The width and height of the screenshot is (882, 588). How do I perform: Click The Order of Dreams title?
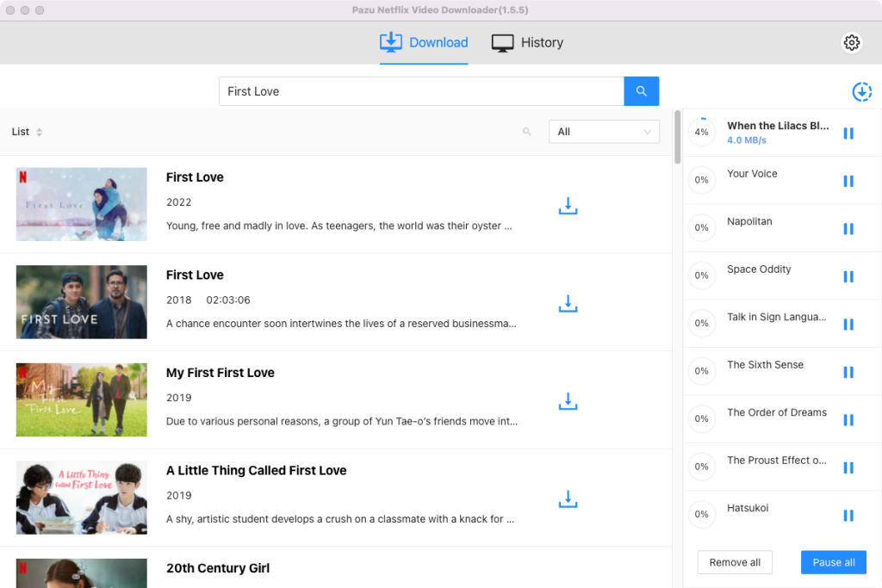click(x=777, y=412)
